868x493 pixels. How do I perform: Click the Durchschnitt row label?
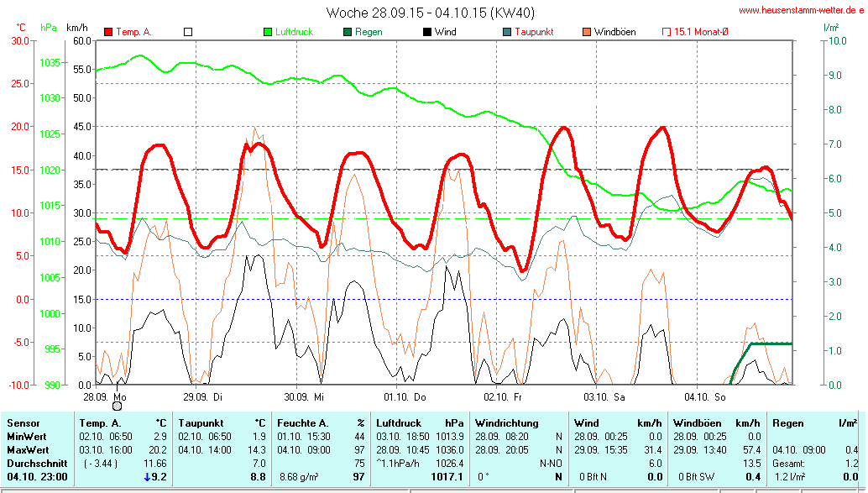coord(33,463)
